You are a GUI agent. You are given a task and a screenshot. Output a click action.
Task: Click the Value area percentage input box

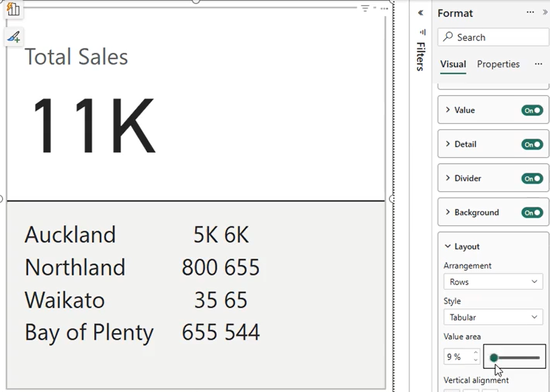point(458,357)
